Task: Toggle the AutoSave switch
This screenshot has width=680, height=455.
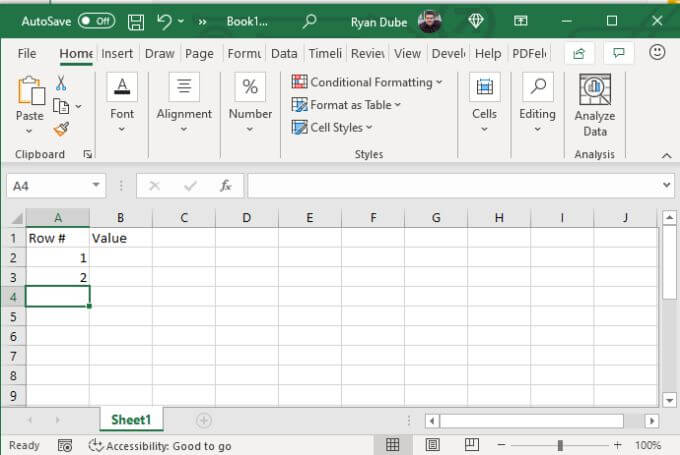Action: pos(96,21)
